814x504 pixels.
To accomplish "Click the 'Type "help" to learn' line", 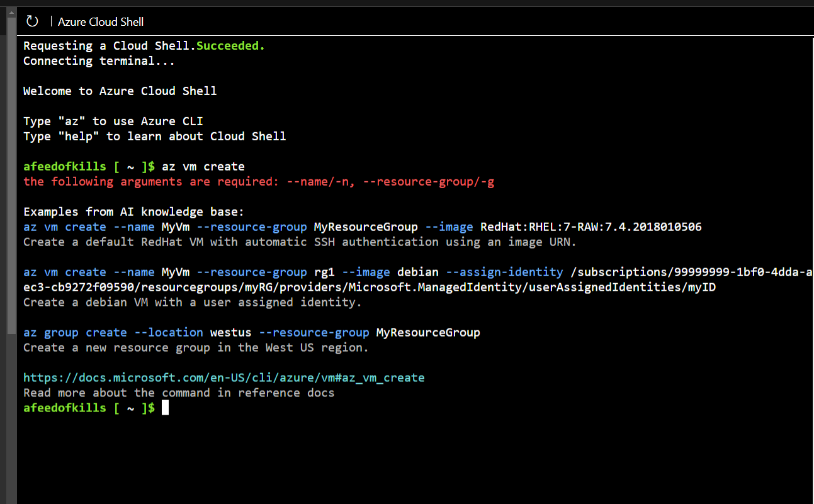I will pyautogui.click(x=155, y=136).
